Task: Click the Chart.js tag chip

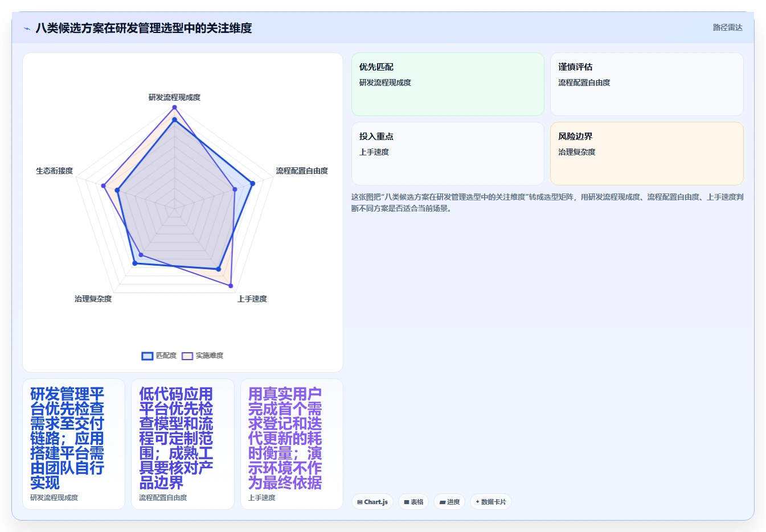Action: (372, 502)
